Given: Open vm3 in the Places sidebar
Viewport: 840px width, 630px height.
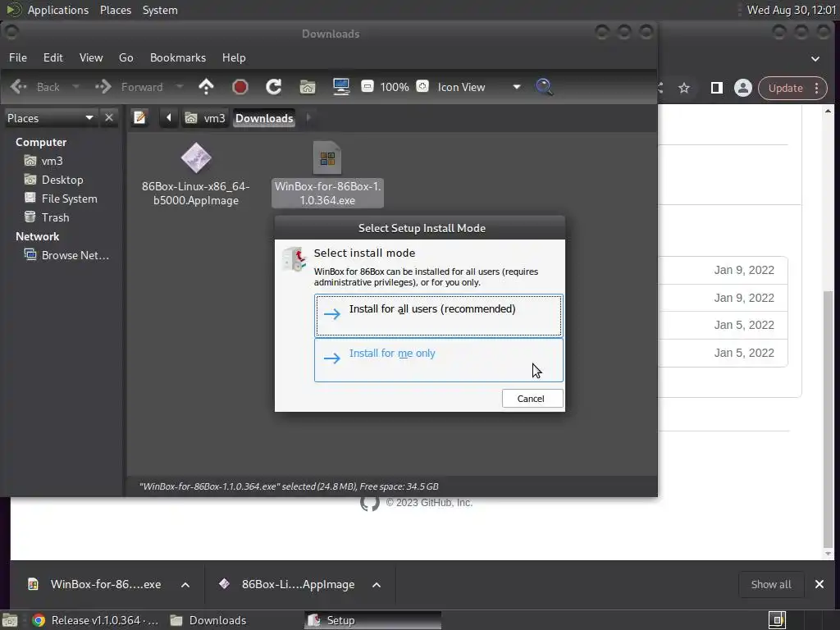Looking at the screenshot, I should pos(52,161).
